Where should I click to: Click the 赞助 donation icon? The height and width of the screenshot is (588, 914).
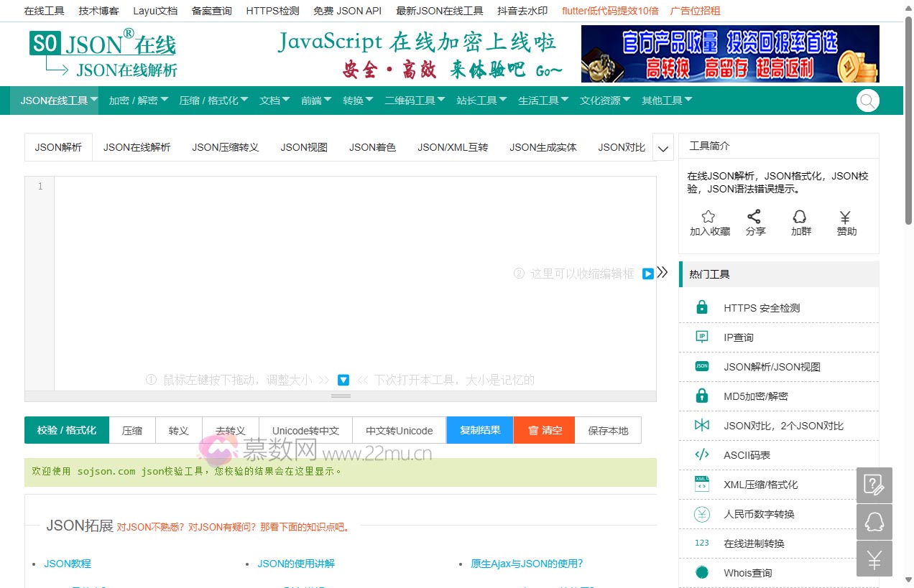(846, 217)
